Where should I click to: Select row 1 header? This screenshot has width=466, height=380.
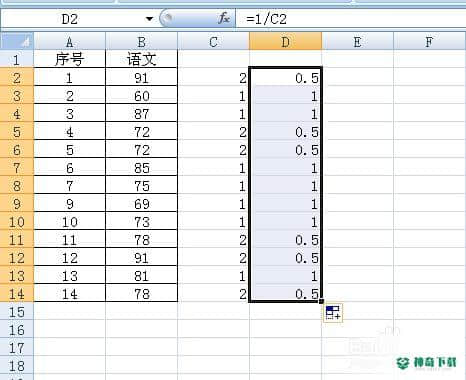click(17, 59)
